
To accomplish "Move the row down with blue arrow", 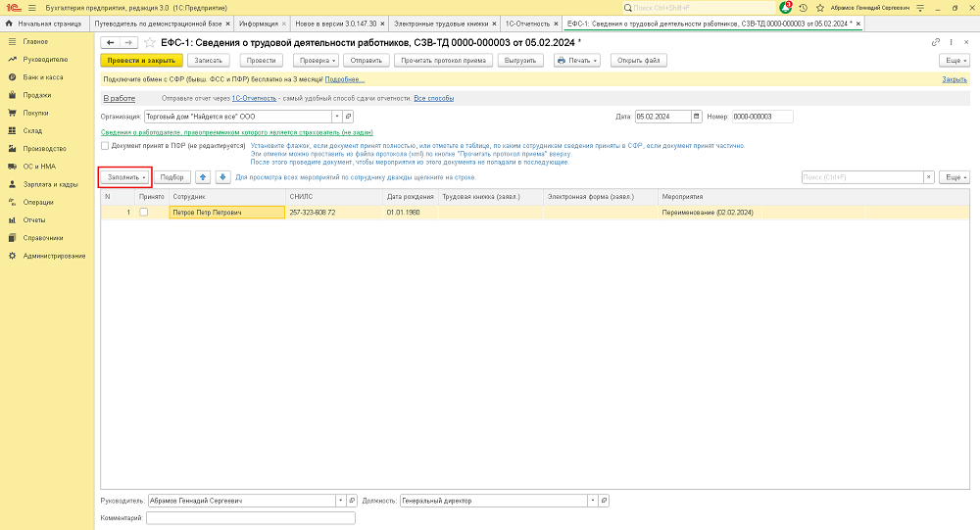I will click(x=222, y=177).
